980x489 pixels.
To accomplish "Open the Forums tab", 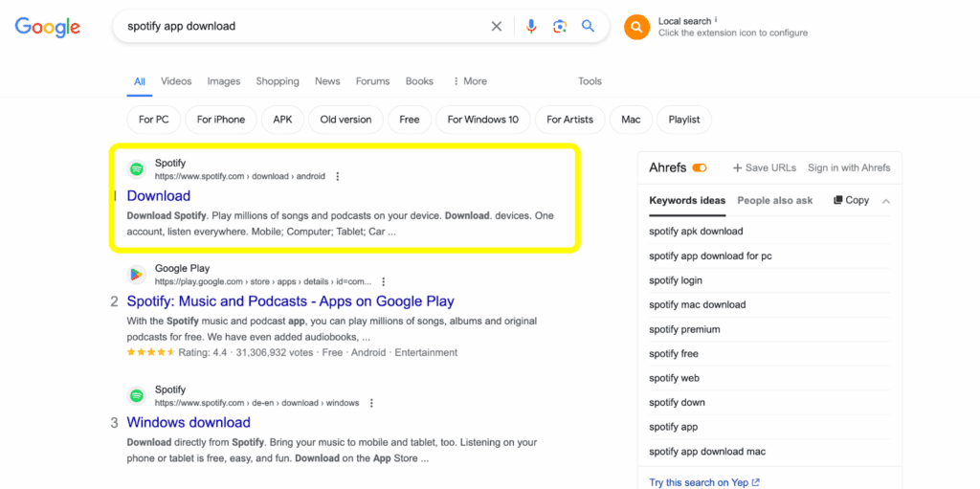I will (372, 81).
